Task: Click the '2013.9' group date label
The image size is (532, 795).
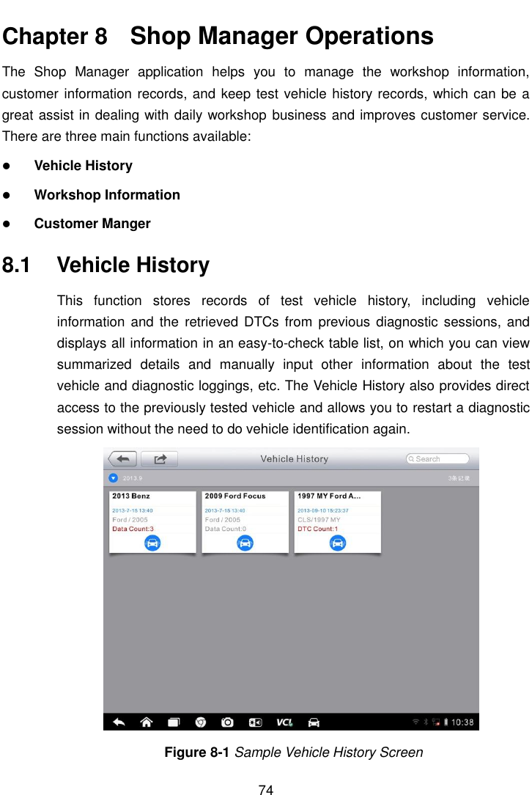Action: tap(132, 478)
